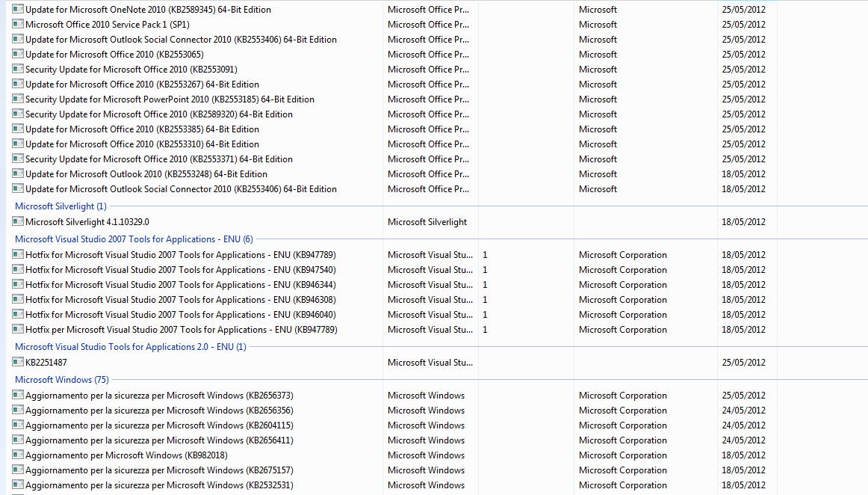Collapse the Microsoft Windows (75) group header
This screenshot has height=495, width=868.
(x=62, y=380)
